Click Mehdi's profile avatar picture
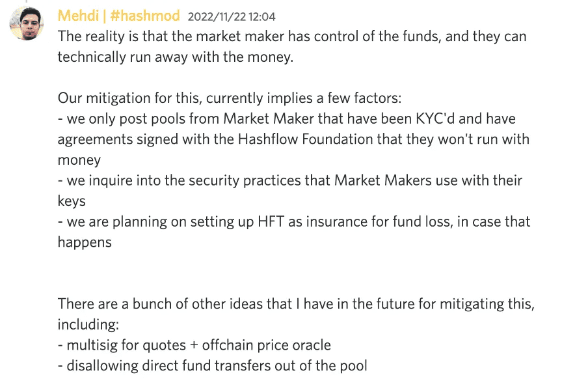The width and height of the screenshot is (588, 392). click(26, 25)
